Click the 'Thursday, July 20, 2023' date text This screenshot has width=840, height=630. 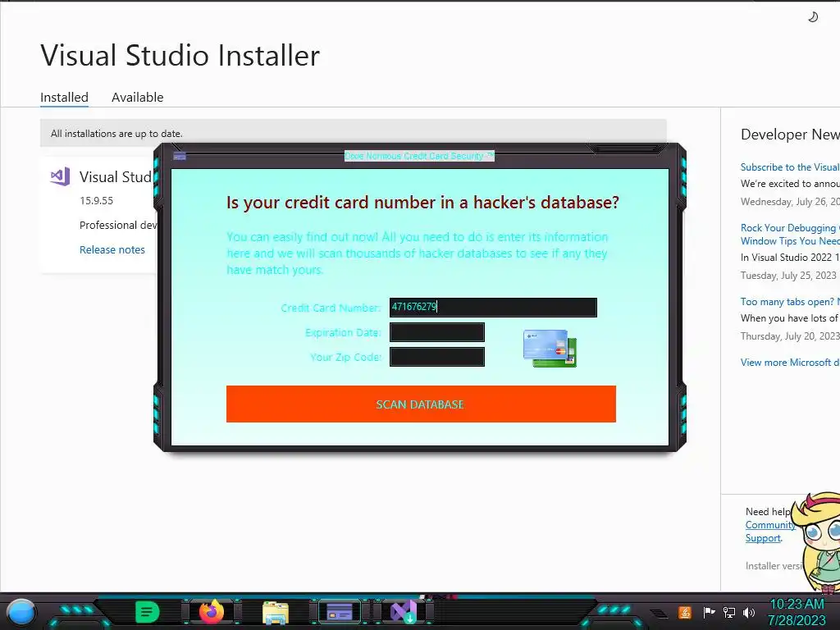point(790,336)
